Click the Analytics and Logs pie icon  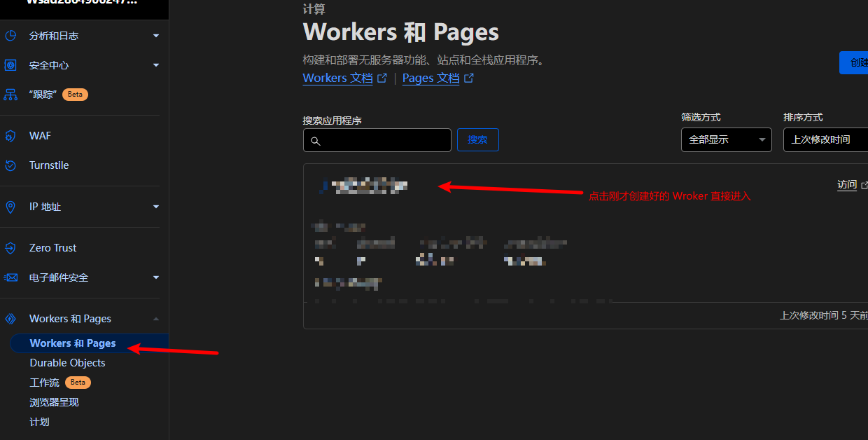tap(10, 36)
